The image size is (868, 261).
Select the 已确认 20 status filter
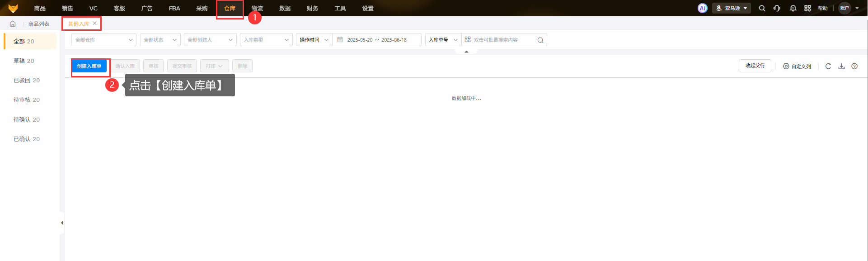(x=30, y=139)
